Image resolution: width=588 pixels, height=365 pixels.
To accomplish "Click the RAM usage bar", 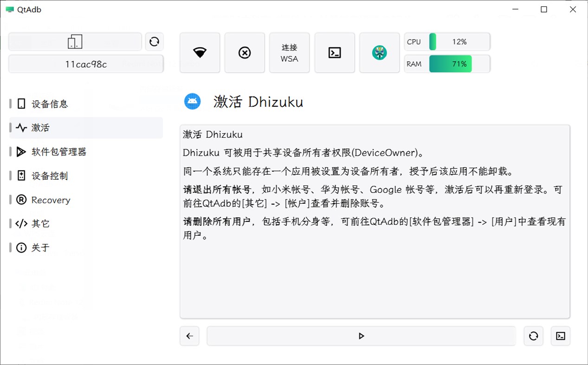I will point(459,64).
